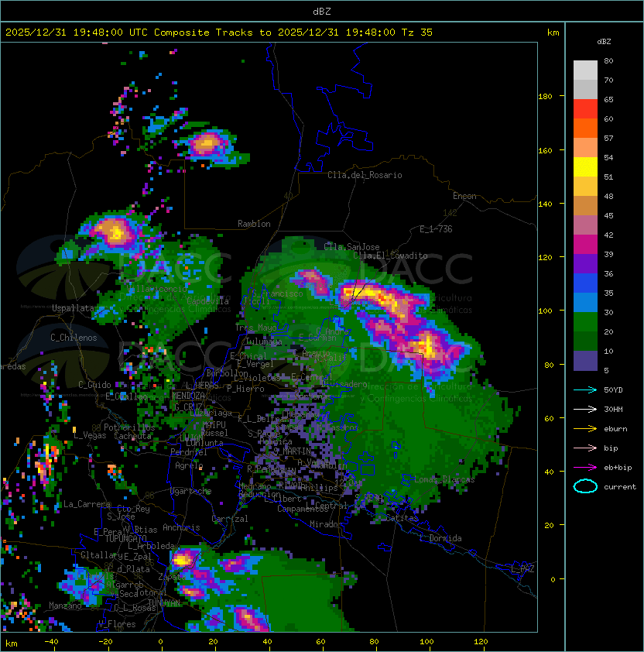644x652 pixels.
Task: Click the 'Cacheuta' label on map
Action: (x=132, y=436)
